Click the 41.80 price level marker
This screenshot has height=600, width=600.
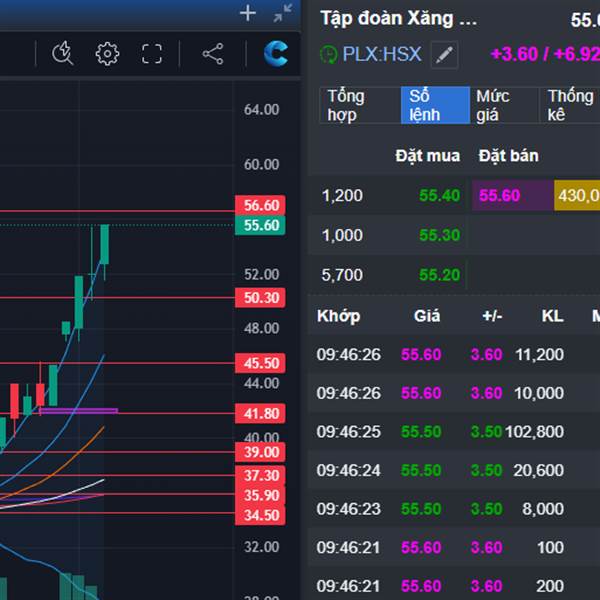(x=261, y=413)
